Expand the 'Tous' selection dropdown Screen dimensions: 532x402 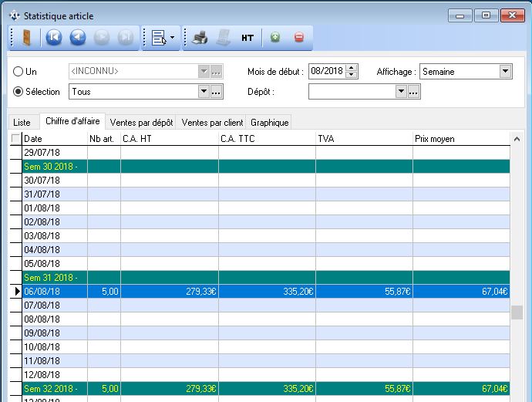pyautogui.click(x=204, y=92)
